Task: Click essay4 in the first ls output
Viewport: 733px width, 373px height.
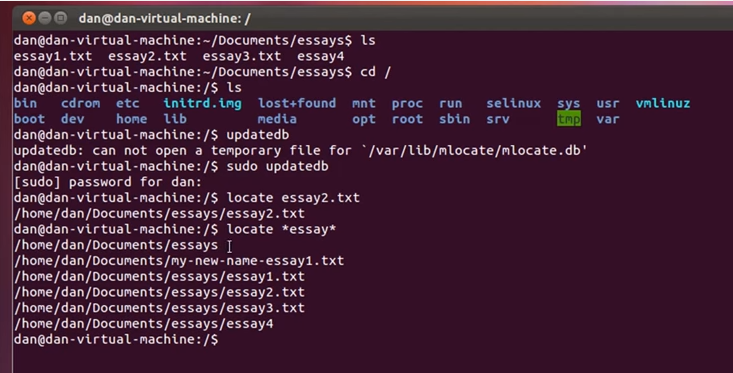Action: pos(321,56)
